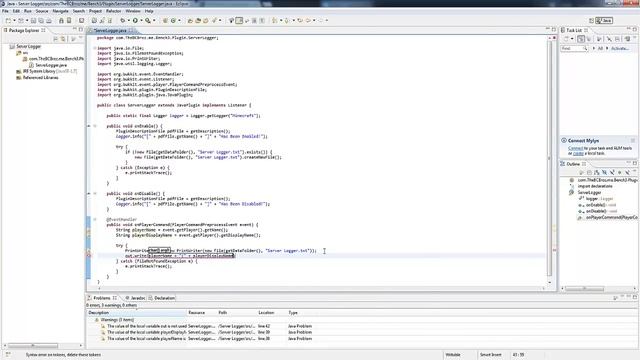Click the Open Task toolbar icon

(x=198, y=20)
